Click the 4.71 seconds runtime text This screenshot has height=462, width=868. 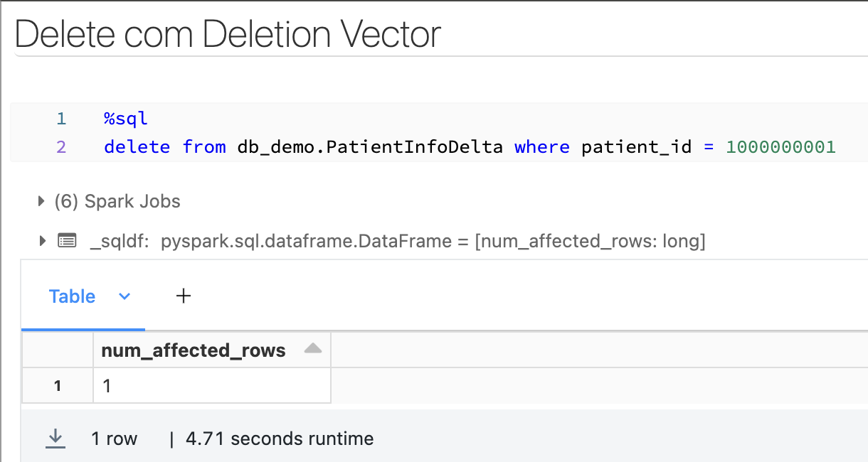280,439
